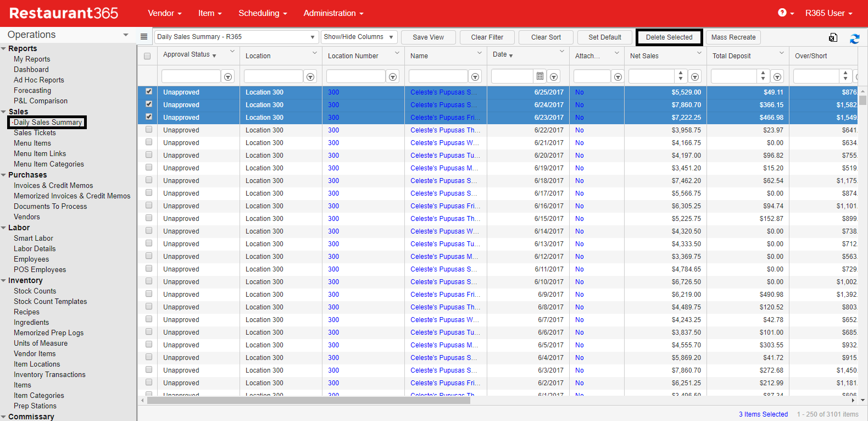Check the 6/18/2017 row checkbox
This screenshot has width=868, height=421.
(x=149, y=180)
